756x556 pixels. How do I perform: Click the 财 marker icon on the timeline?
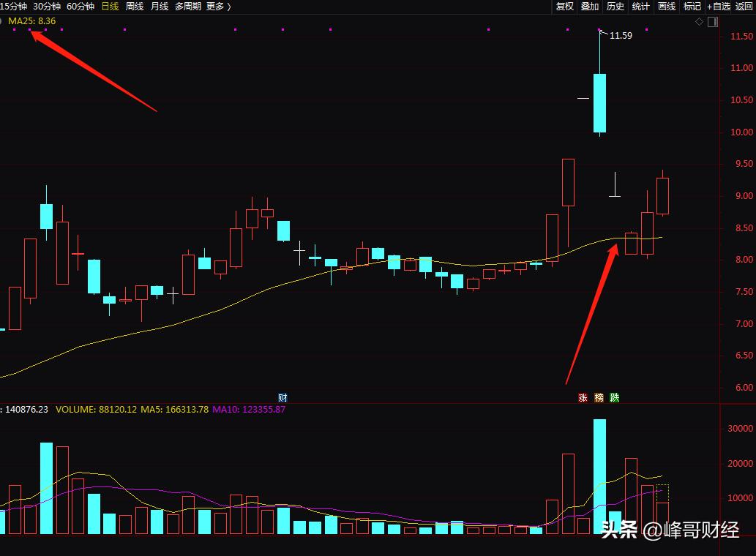(282, 397)
